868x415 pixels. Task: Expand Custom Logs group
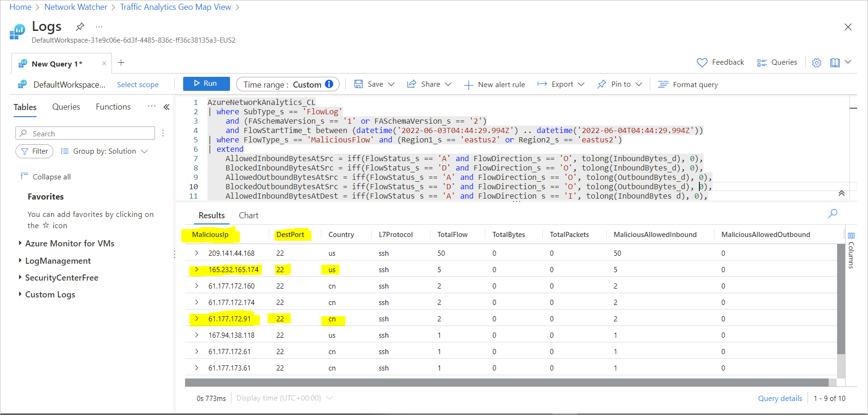20,294
